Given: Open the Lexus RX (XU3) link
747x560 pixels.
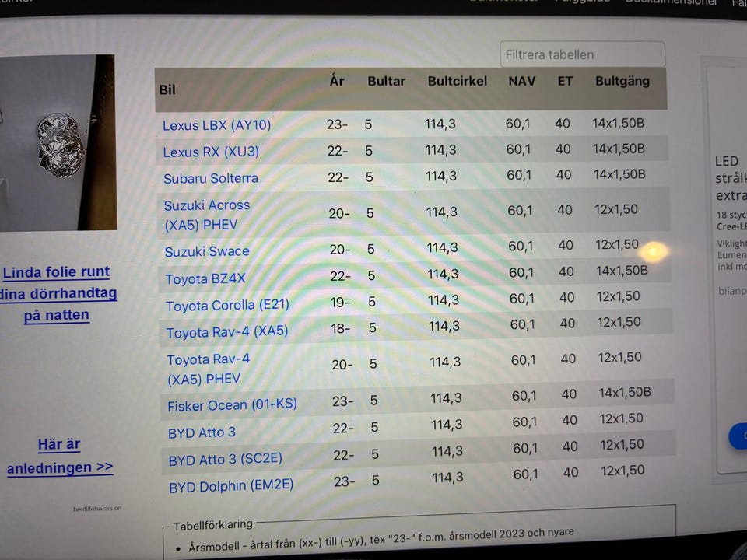Looking at the screenshot, I should 211,152.
